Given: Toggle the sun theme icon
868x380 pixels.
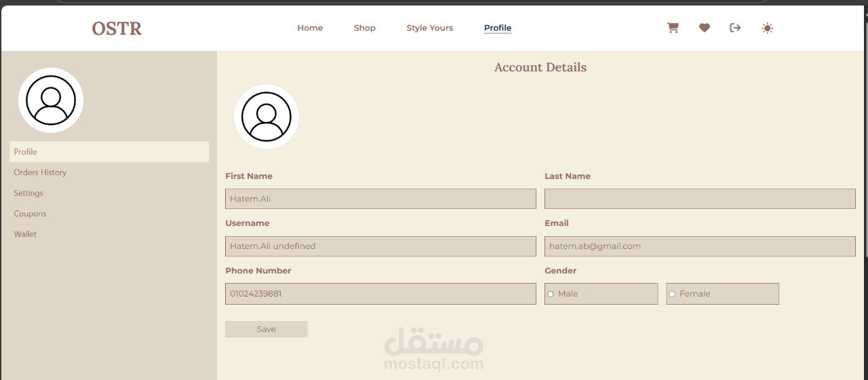Looking at the screenshot, I should click(x=767, y=28).
